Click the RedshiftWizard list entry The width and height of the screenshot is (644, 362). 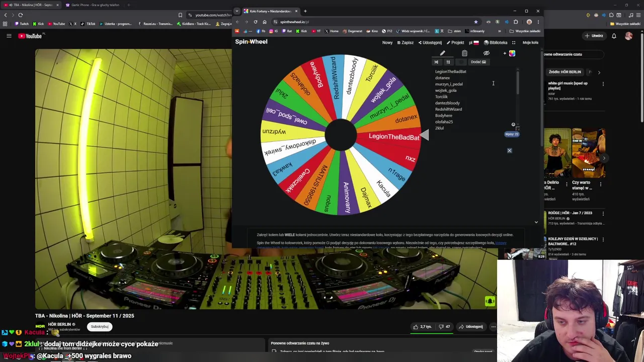[x=448, y=109]
